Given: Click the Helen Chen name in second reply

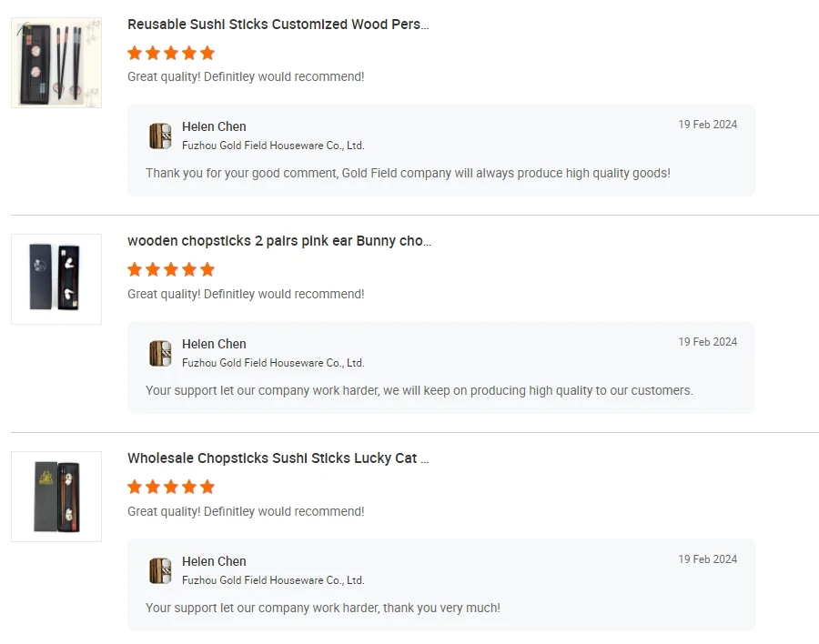Looking at the screenshot, I should tap(214, 344).
